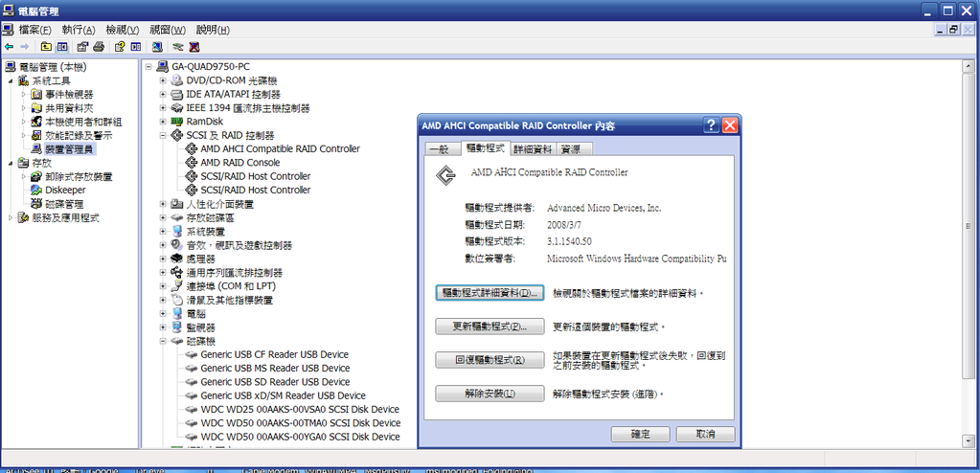Click the RAID controller icon in properties dialog
Screen dimensions: 980x473
[444, 174]
